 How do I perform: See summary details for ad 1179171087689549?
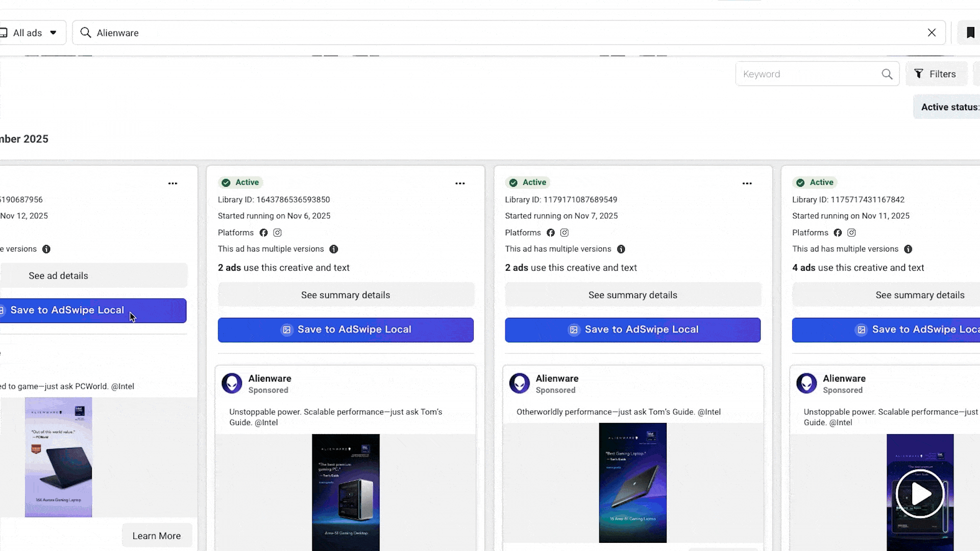click(x=633, y=295)
